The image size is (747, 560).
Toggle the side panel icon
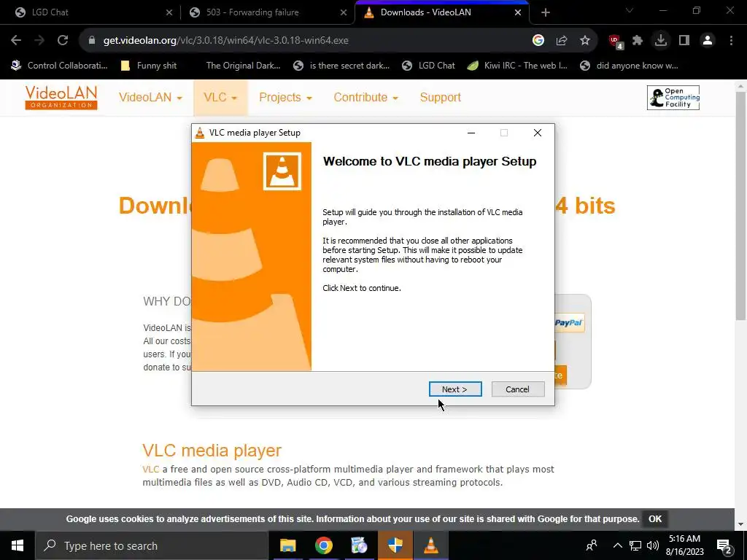coord(684,41)
